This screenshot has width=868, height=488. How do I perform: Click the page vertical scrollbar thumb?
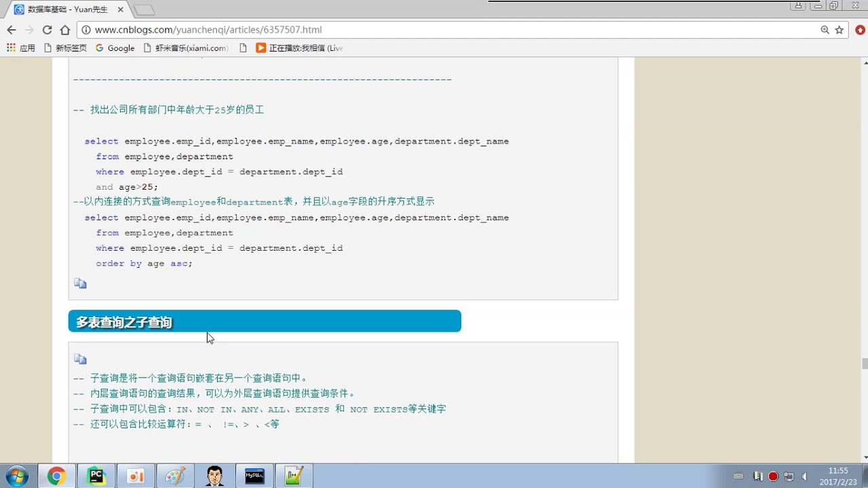point(865,363)
